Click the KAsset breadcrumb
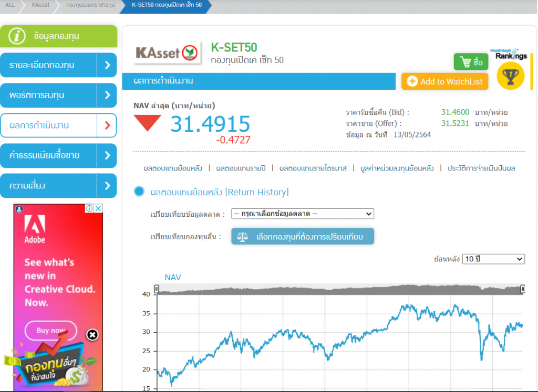Screen dimensions: 538x392 click(40, 5)
